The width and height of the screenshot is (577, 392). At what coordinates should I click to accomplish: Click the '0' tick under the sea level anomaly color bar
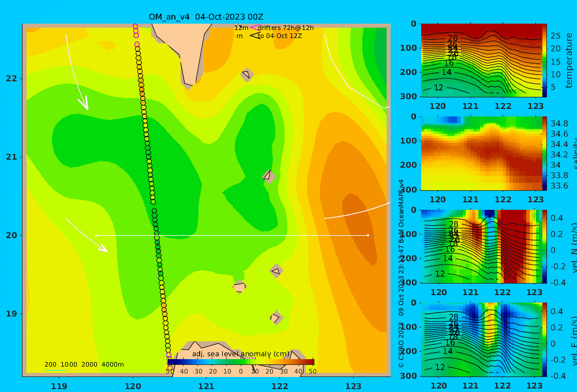(241, 371)
